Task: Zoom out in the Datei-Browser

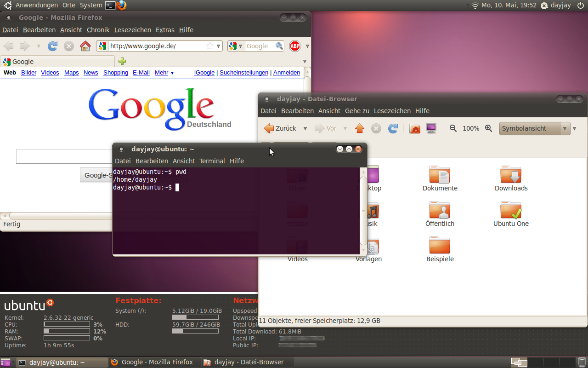Action: coord(453,128)
